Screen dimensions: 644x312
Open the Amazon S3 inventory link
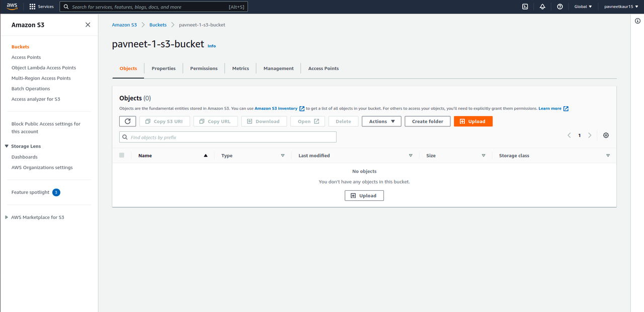[276, 109]
